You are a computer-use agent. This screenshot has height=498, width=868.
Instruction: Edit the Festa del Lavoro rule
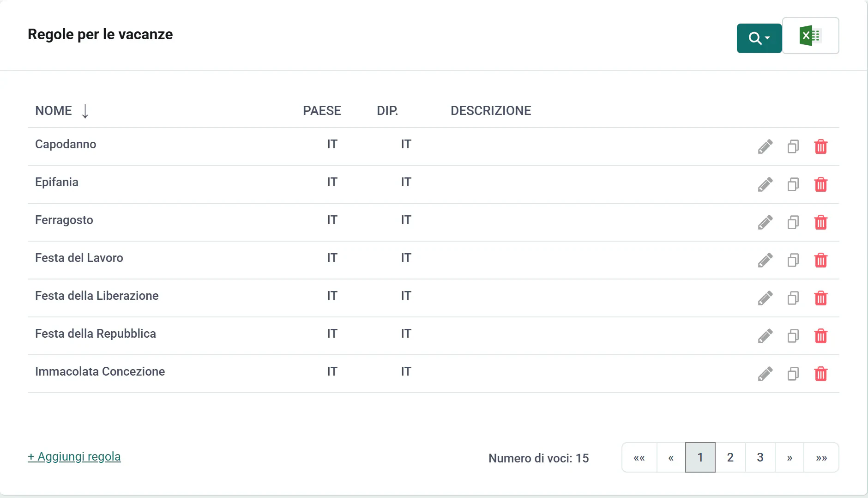[x=765, y=261]
